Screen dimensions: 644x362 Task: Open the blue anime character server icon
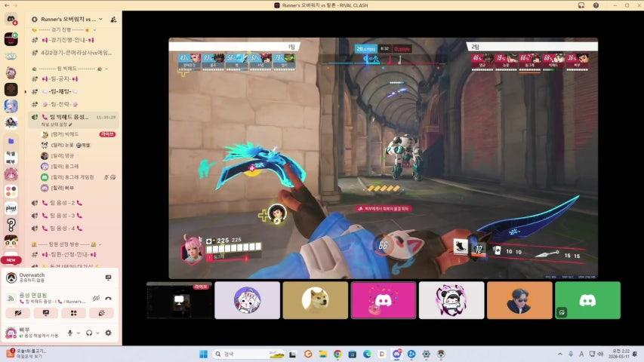(11, 106)
